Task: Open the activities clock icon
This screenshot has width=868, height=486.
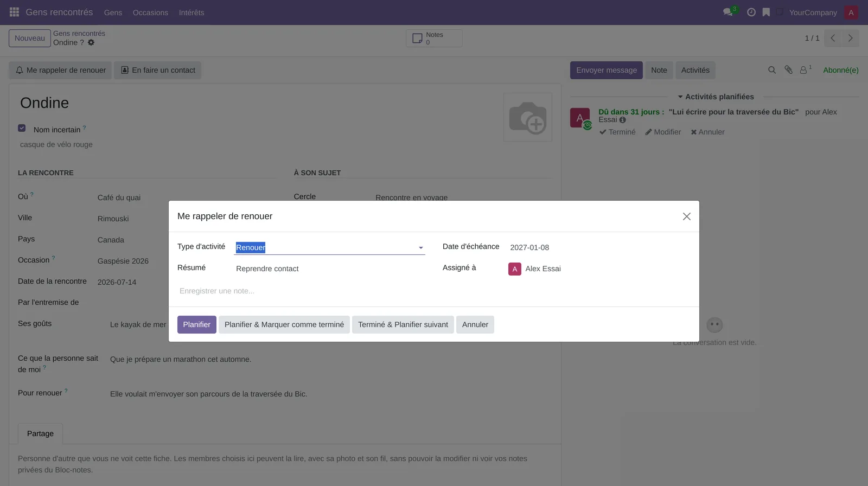Action: pos(751,12)
